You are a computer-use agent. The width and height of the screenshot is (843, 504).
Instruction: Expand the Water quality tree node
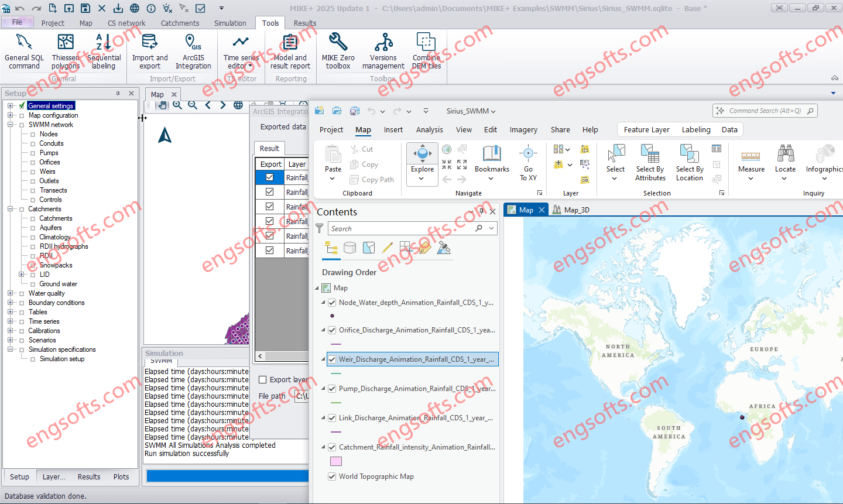coord(11,293)
